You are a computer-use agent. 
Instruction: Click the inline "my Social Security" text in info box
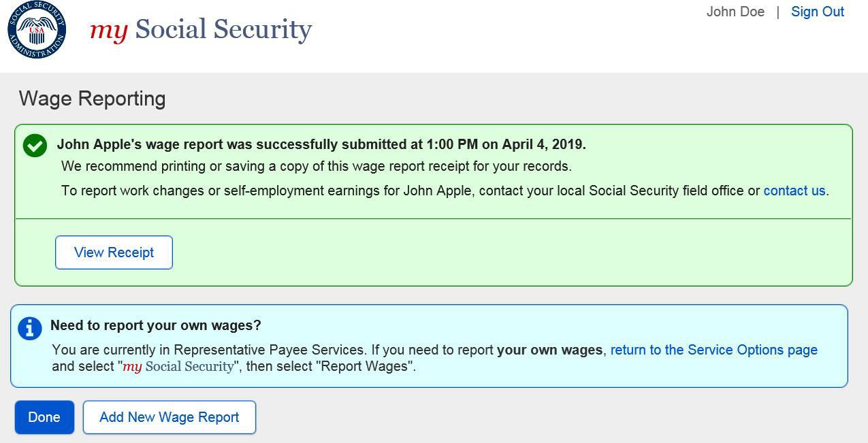click(x=178, y=366)
